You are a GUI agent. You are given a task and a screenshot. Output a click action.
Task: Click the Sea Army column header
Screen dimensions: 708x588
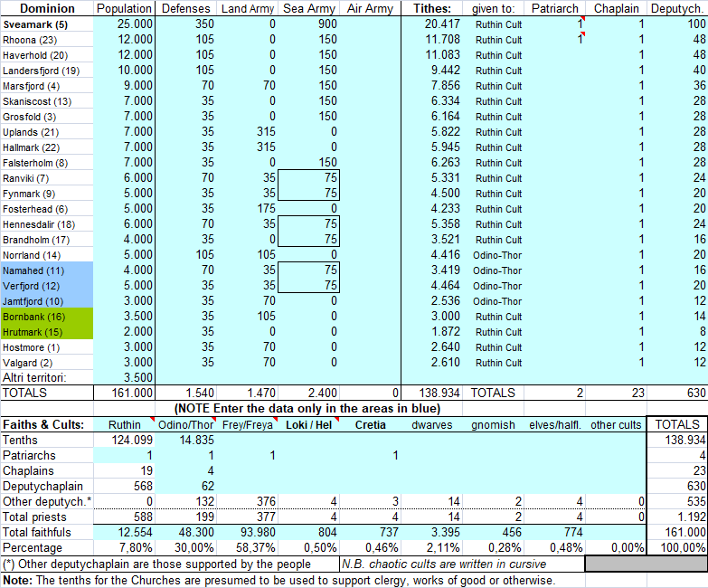pyautogui.click(x=308, y=8)
